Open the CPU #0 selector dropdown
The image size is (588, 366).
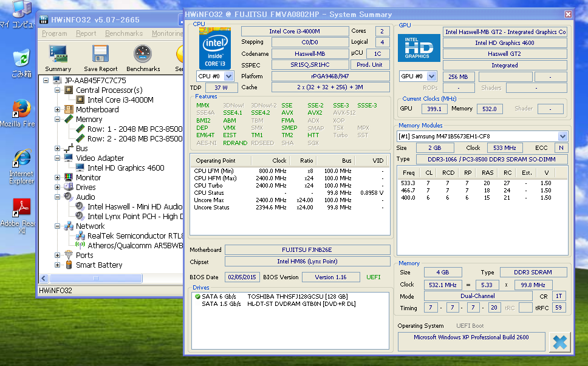pos(228,76)
